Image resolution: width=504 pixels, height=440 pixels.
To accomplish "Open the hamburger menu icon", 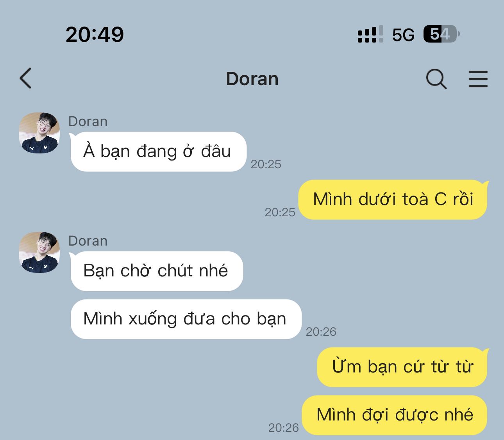I will [478, 79].
